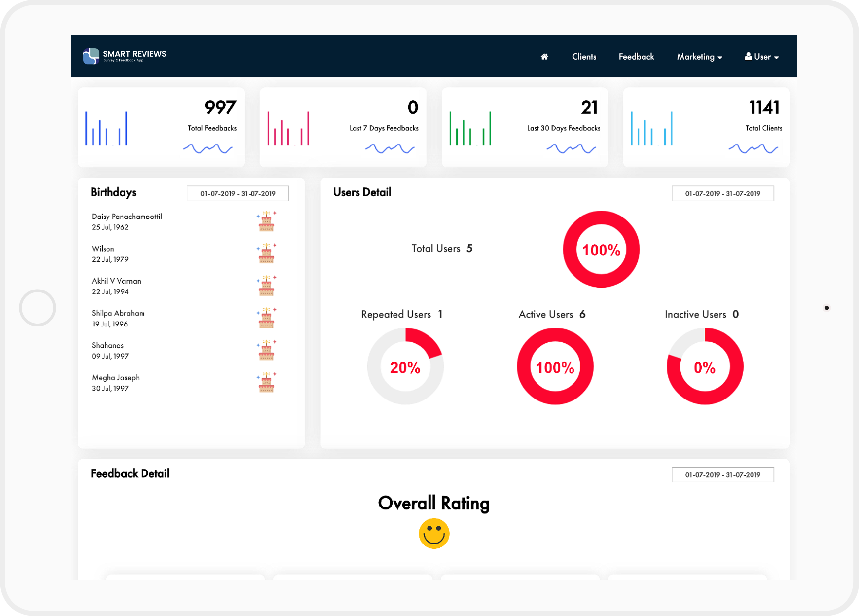Viewport: 859px width, 616px height.
Task: Click cake icon next to Megha Joseph
Action: pos(266,383)
